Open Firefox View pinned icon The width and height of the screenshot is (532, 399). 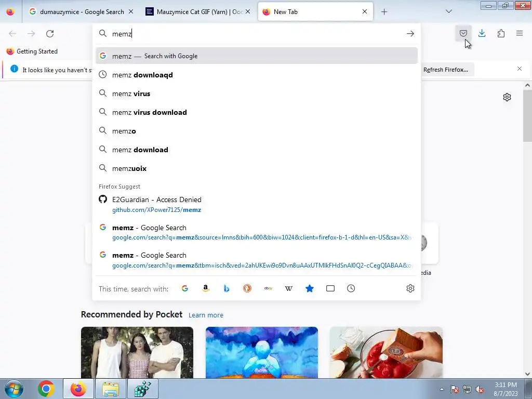pyautogui.click(x=10, y=11)
